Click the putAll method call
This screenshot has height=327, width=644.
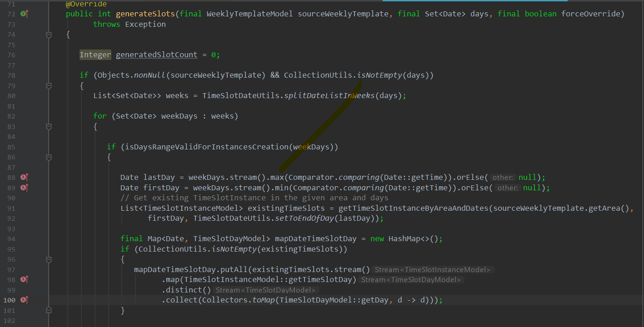coord(234,270)
